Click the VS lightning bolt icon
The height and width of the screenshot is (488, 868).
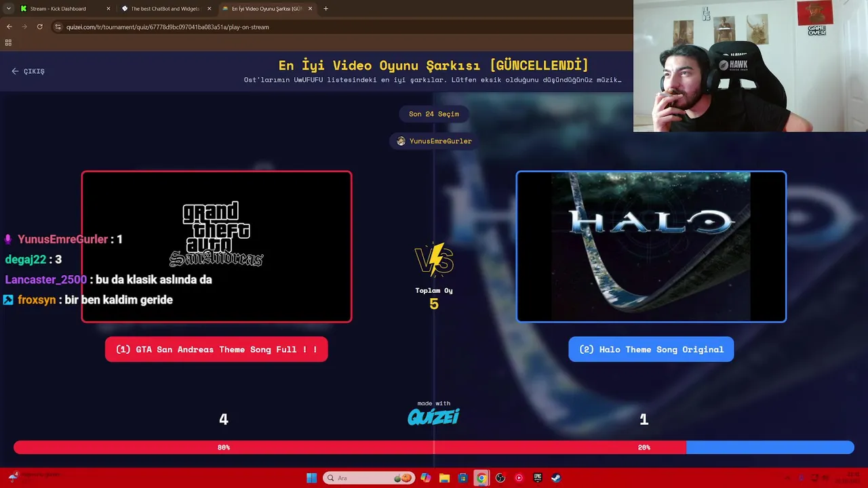(434, 260)
